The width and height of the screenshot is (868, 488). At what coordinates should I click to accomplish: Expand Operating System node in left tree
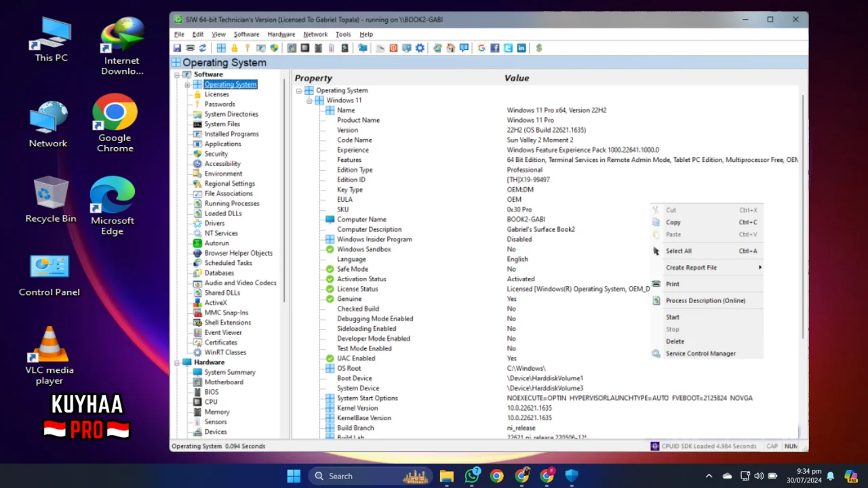click(187, 85)
